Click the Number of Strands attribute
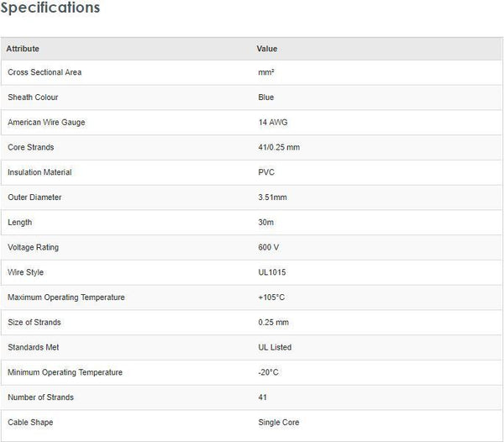The width and height of the screenshot is (504, 442). (x=40, y=397)
